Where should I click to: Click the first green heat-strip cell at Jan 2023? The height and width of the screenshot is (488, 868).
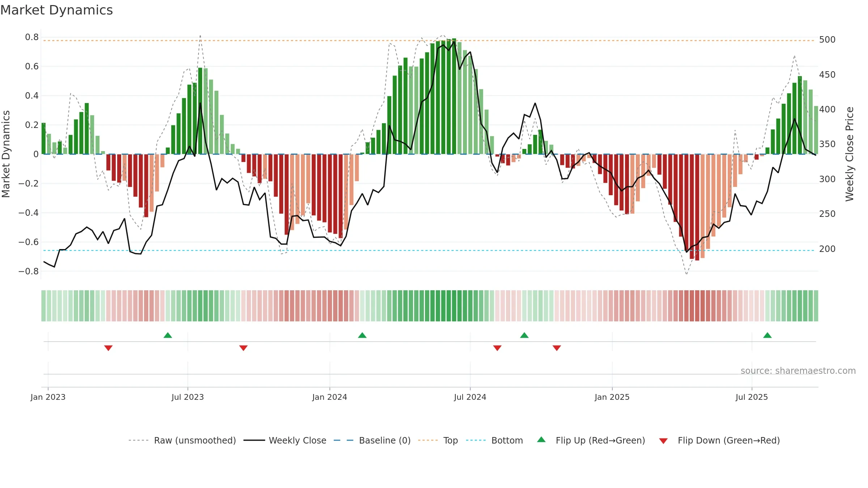tap(43, 306)
